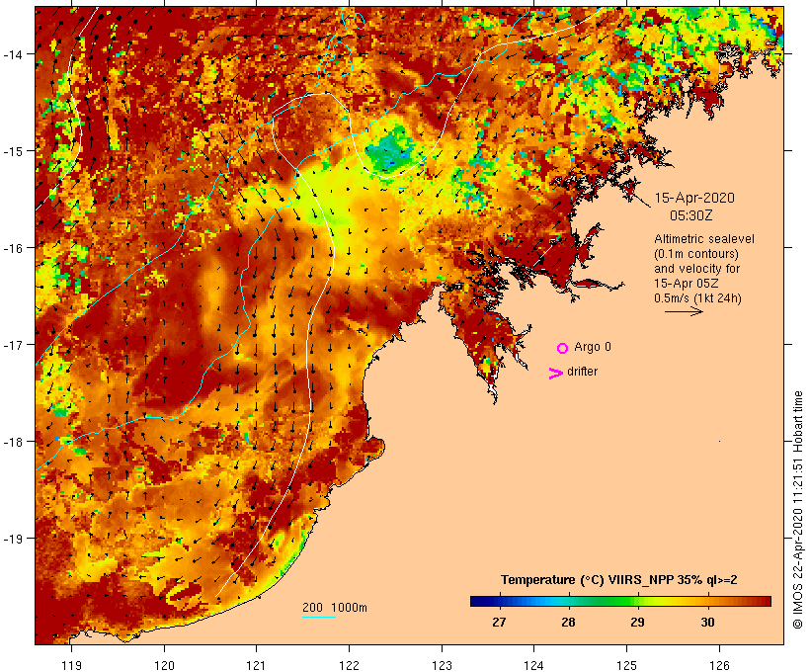This screenshot has width=810, height=672.
Task: Click the temperature colorbar near 29
Action: (637, 601)
